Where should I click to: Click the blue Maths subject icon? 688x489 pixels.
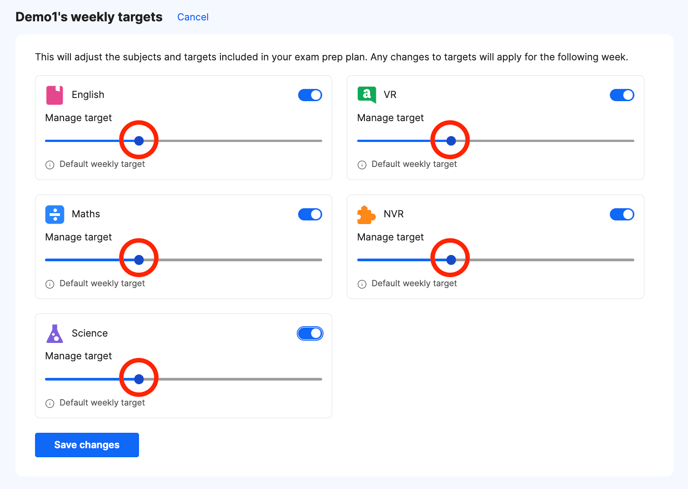(x=55, y=214)
